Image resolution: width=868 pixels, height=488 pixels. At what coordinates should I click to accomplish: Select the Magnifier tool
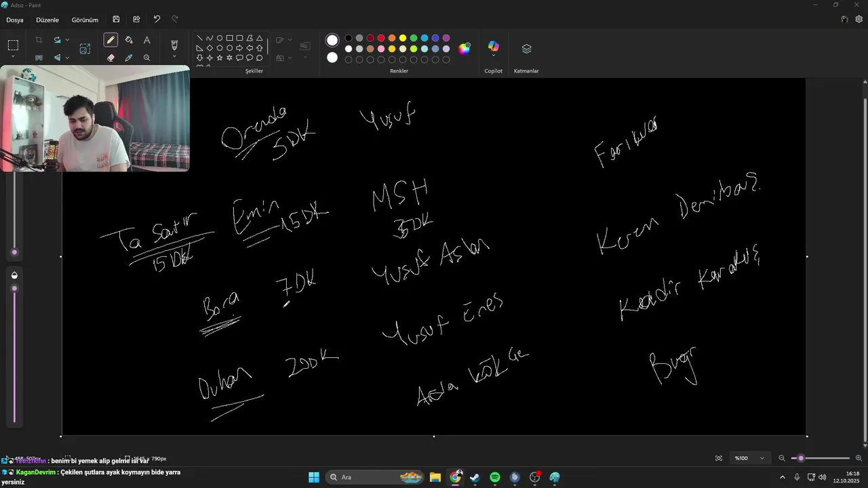[x=146, y=58]
